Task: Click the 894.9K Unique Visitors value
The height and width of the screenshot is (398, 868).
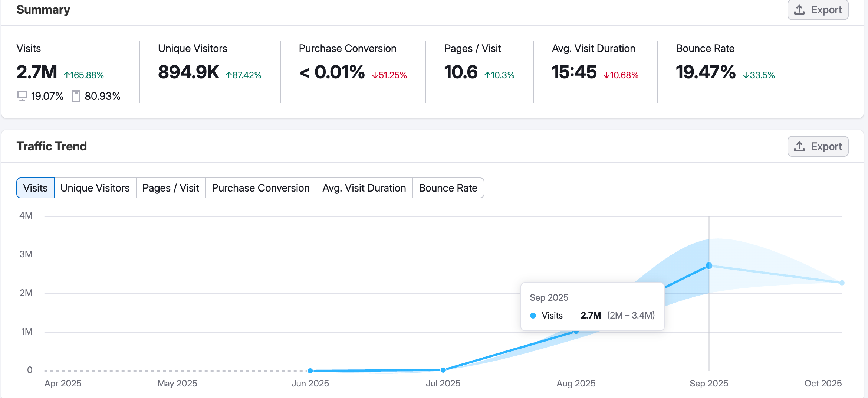Action: pos(188,72)
